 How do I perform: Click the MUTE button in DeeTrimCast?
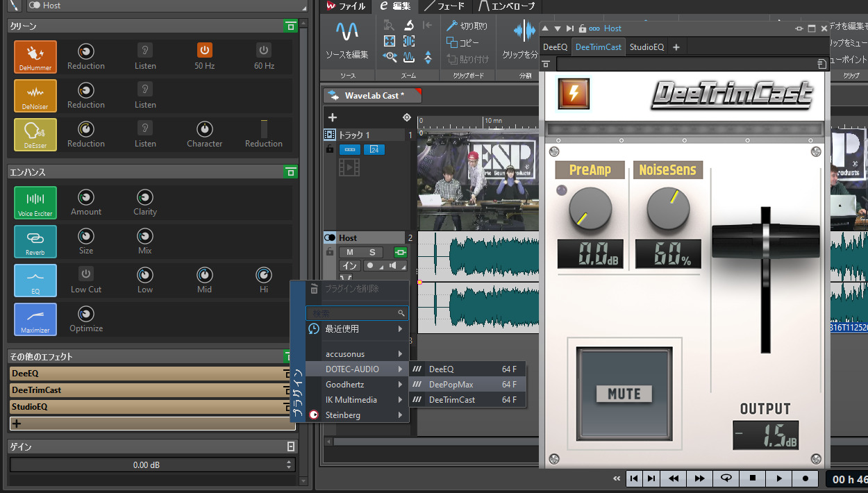pos(624,394)
